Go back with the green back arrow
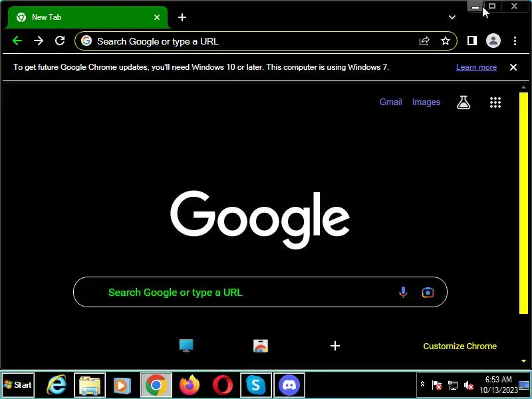The height and width of the screenshot is (399, 532). 17,41
